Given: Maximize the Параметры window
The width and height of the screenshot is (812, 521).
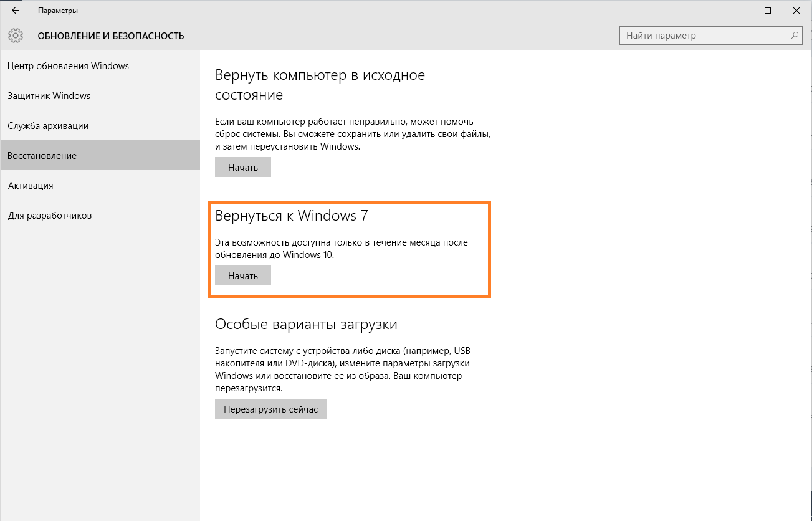Looking at the screenshot, I should 768,11.
